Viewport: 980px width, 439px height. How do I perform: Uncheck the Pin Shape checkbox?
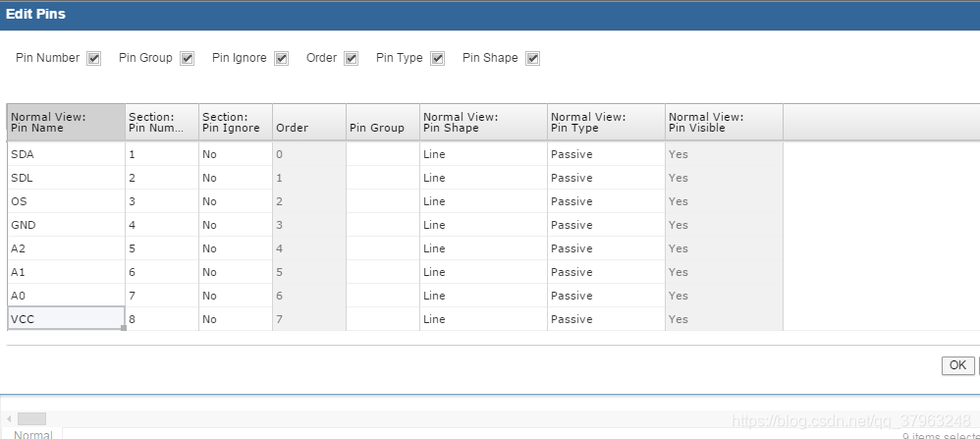(x=532, y=58)
